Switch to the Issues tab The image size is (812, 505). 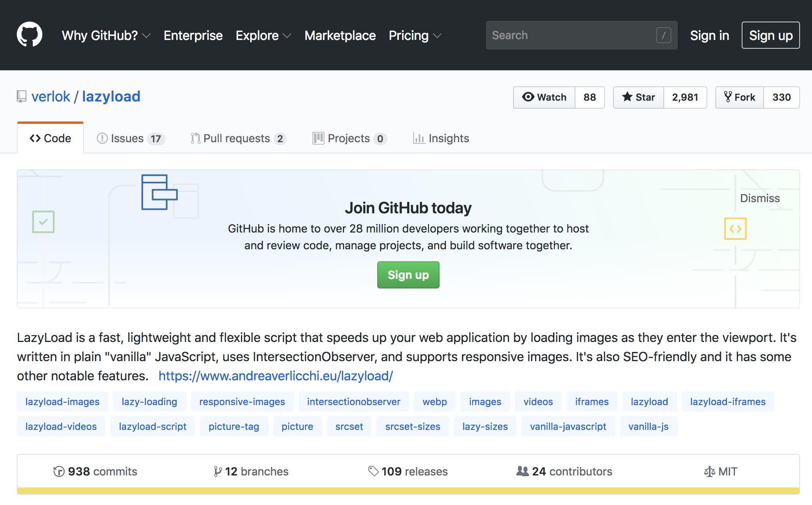point(130,138)
